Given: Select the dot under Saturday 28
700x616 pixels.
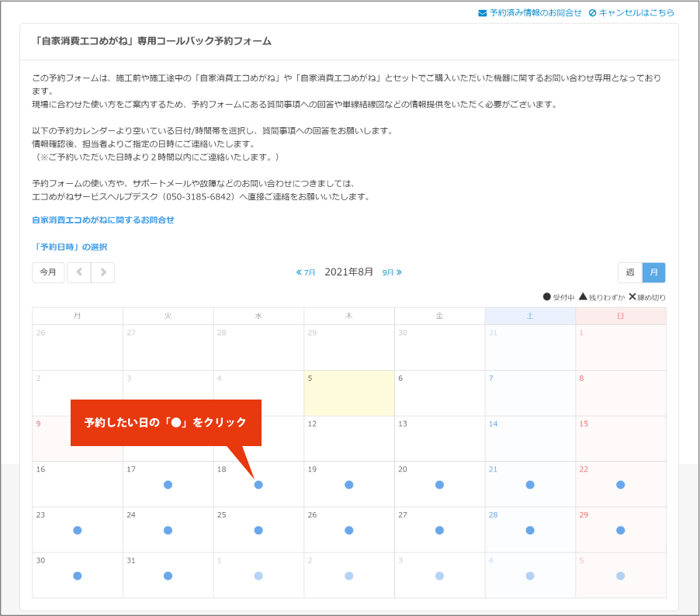Looking at the screenshot, I should click(x=530, y=531).
